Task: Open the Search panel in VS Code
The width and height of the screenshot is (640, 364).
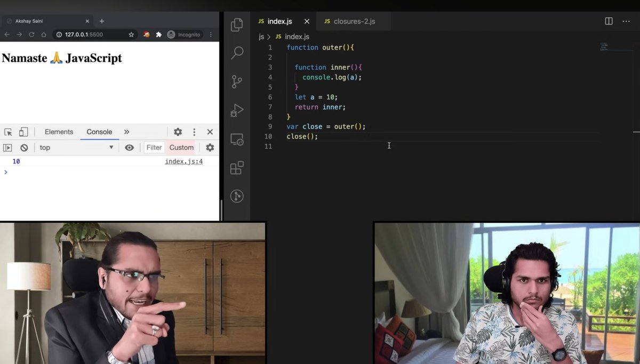Action: tap(237, 53)
